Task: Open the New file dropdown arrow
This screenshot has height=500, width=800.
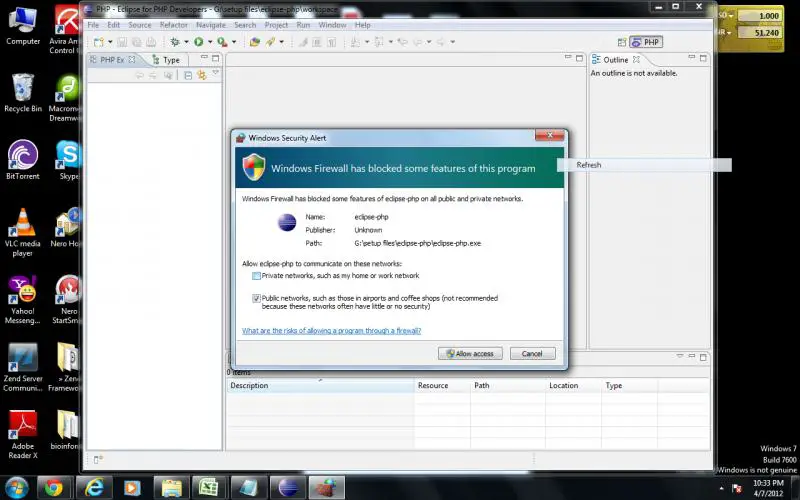Action: 110,42
